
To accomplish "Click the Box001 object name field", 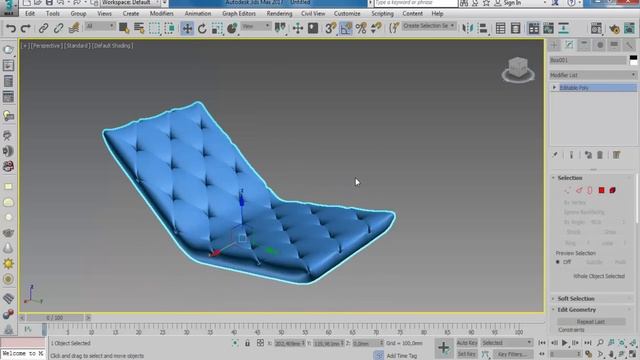I will [588, 60].
